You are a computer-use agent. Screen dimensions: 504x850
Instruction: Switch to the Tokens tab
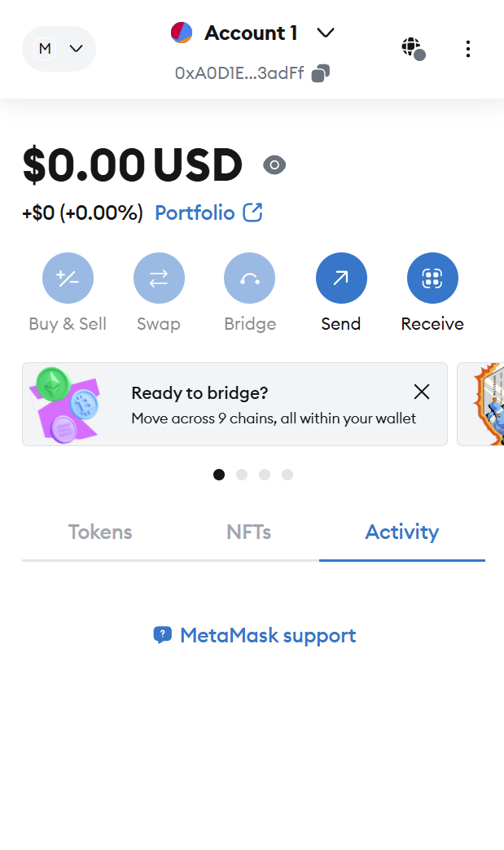(x=100, y=532)
